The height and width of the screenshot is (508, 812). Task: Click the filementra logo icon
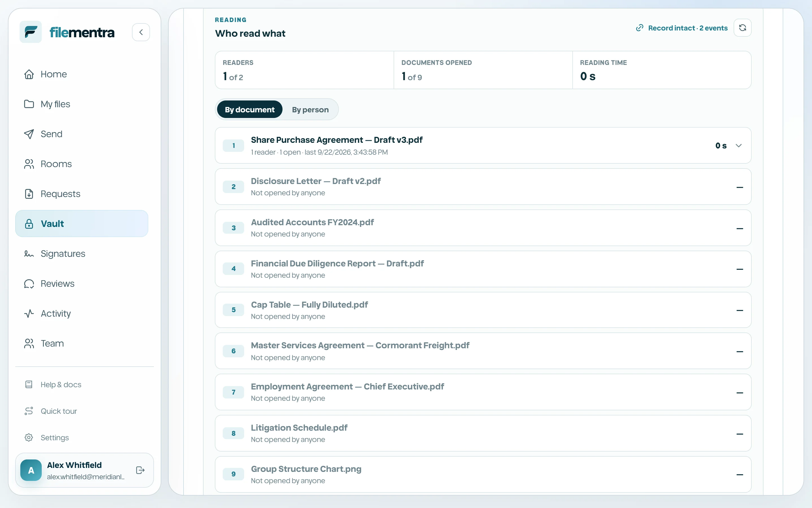[30, 32]
